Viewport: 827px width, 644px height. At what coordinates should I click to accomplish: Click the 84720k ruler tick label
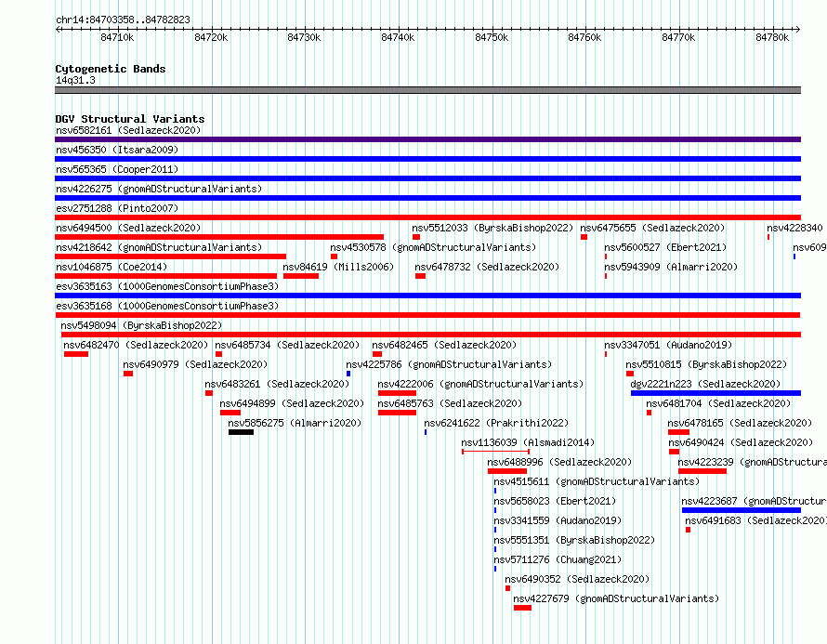pyautogui.click(x=211, y=37)
